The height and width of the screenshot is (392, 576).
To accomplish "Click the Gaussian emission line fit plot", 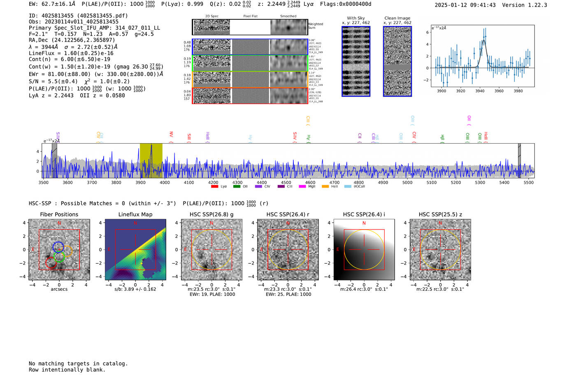I will [x=482, y=56].
